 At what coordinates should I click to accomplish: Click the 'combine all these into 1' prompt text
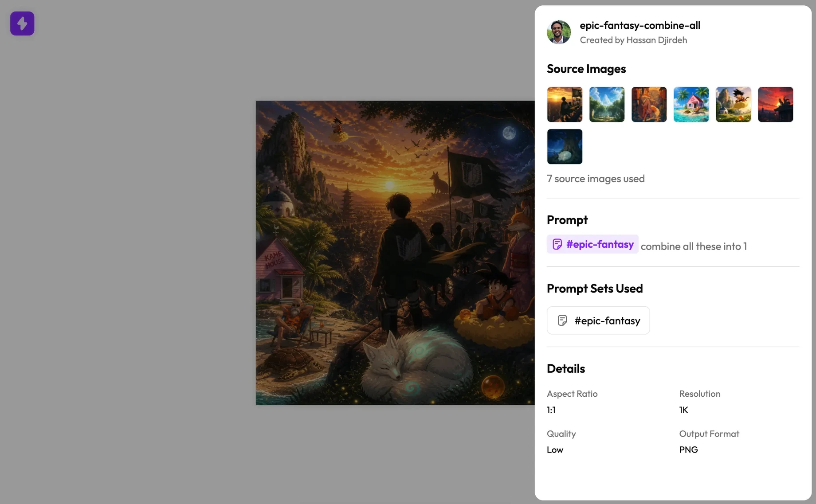694,246
